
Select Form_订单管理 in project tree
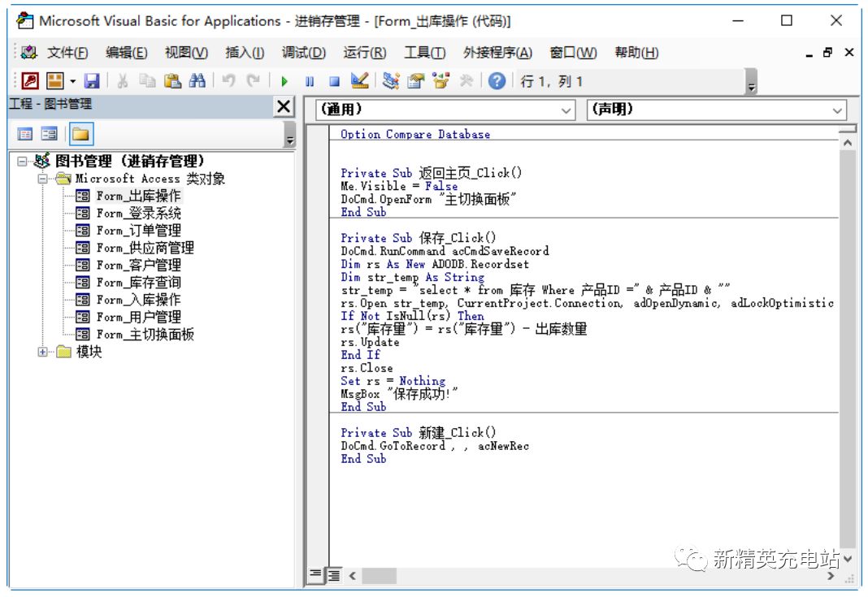(138, 230)
